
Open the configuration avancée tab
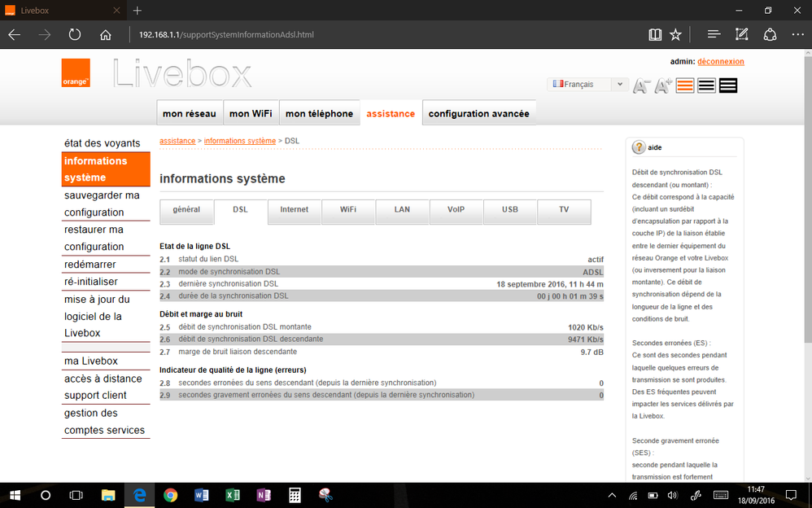pyautogui.click(x=479, y=113)
